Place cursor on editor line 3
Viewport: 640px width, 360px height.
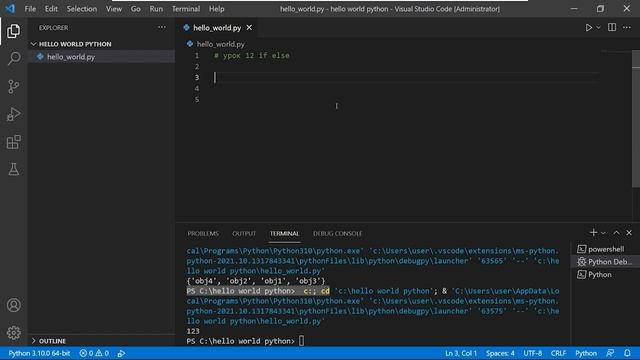click(406, 78)
